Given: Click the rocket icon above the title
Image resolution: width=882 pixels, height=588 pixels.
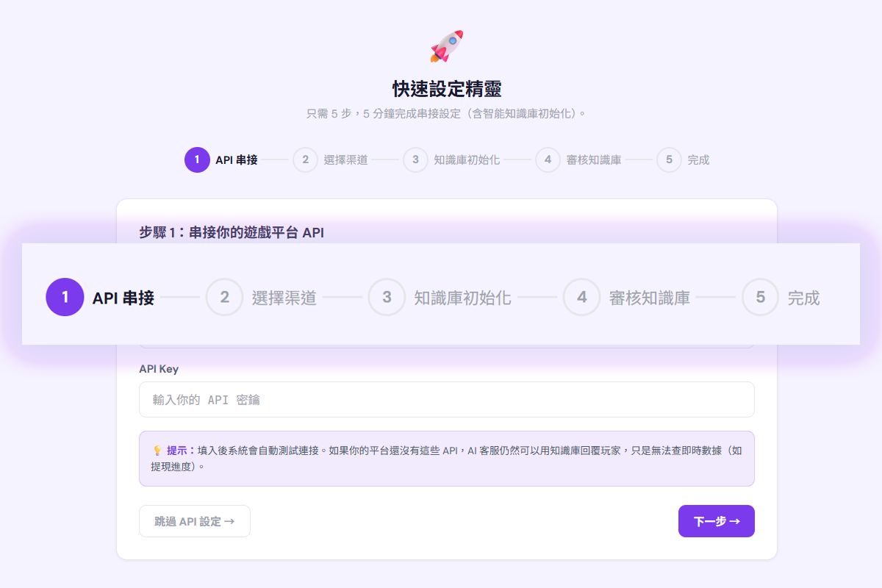Looking at the screenshot, I should pos(447,46).
